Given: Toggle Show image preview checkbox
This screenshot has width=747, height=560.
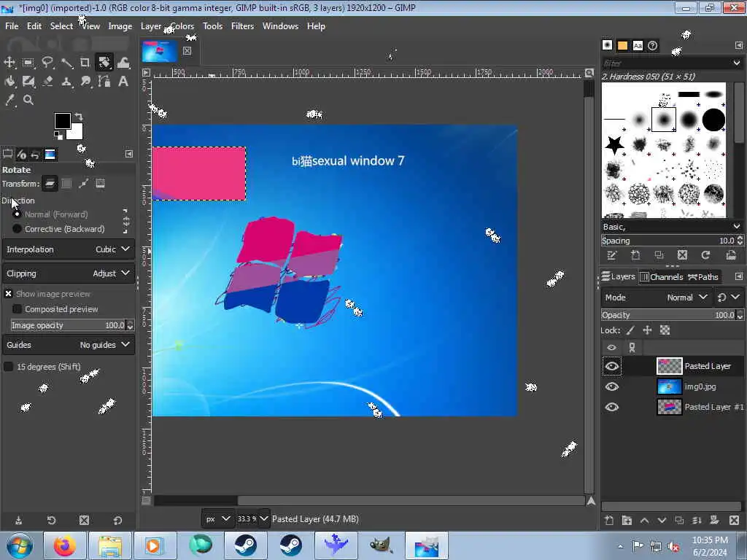Looking at the screenshot, I should pos(9,294).
